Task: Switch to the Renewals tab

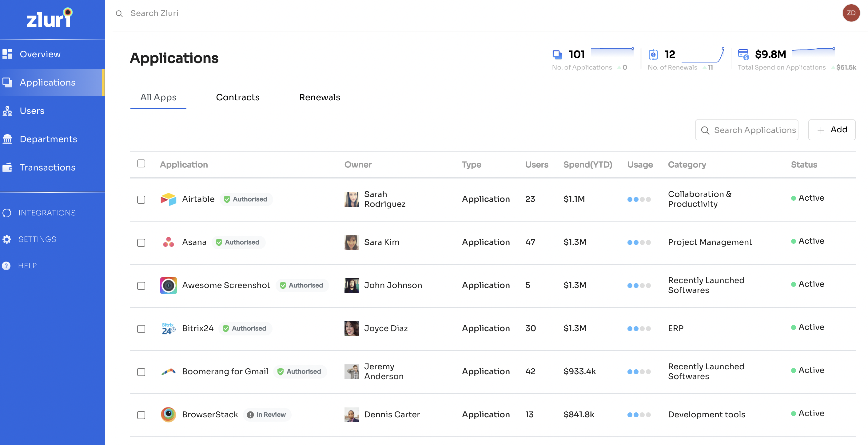Action: [x=320, y=98]
